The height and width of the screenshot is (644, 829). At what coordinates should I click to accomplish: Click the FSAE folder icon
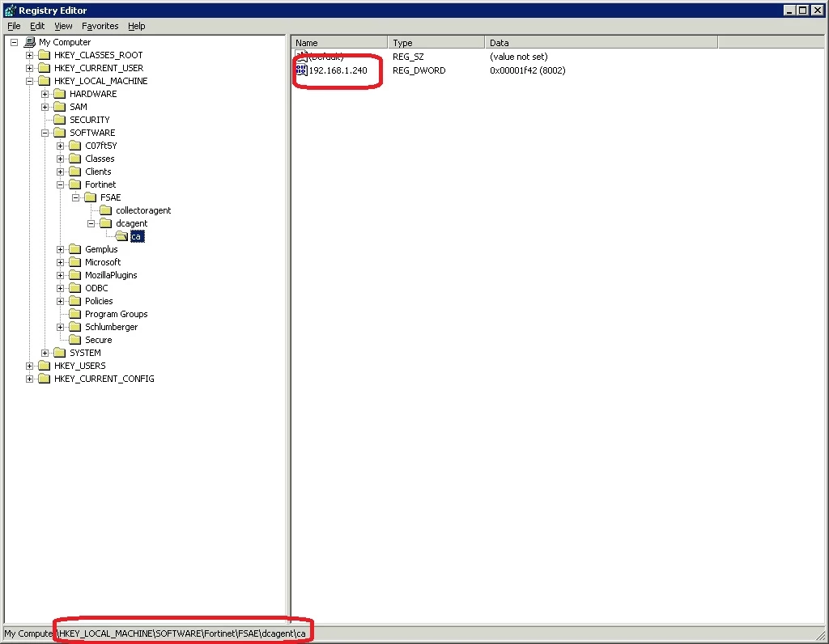tap(91, 197)
